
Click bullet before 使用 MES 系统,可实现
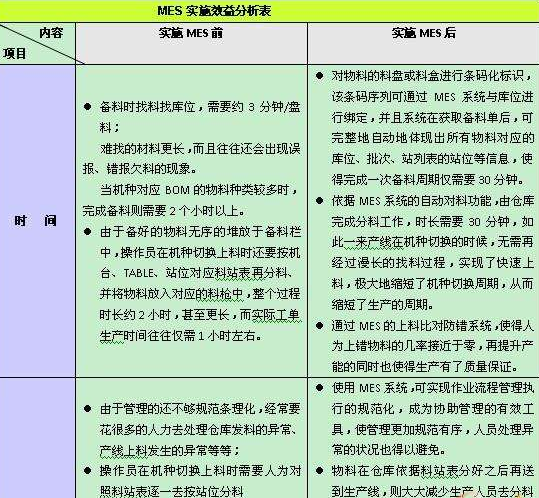[x=319, y=388]
